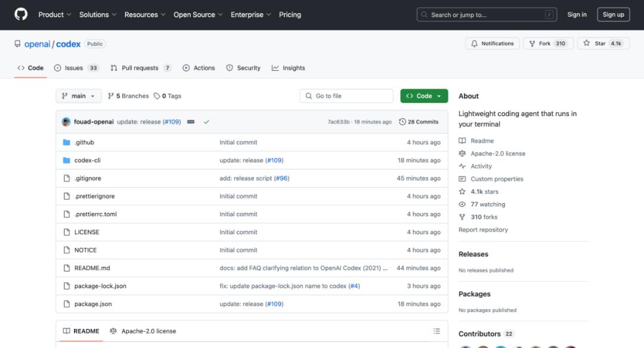Open the README outline list icon

436,331
